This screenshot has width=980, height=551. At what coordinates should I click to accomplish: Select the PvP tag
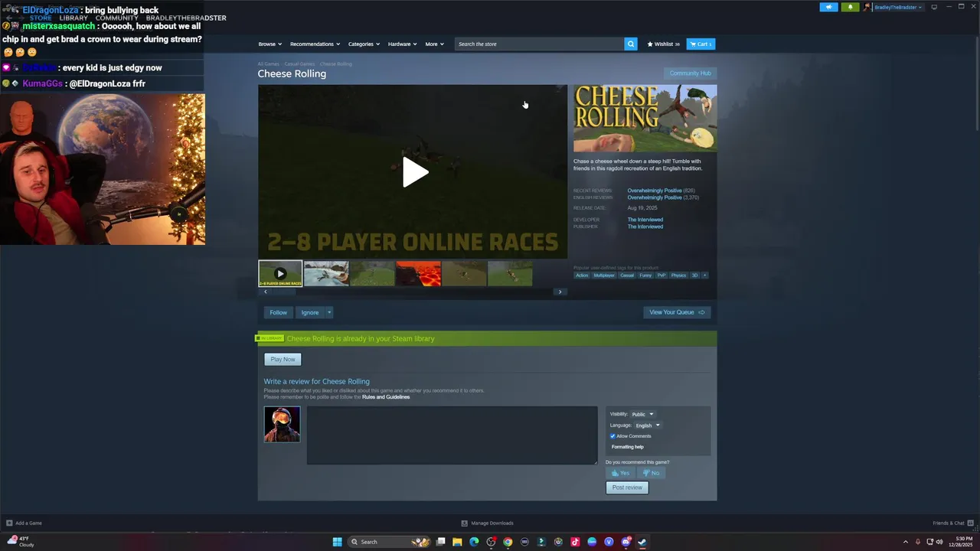point(661,275)
